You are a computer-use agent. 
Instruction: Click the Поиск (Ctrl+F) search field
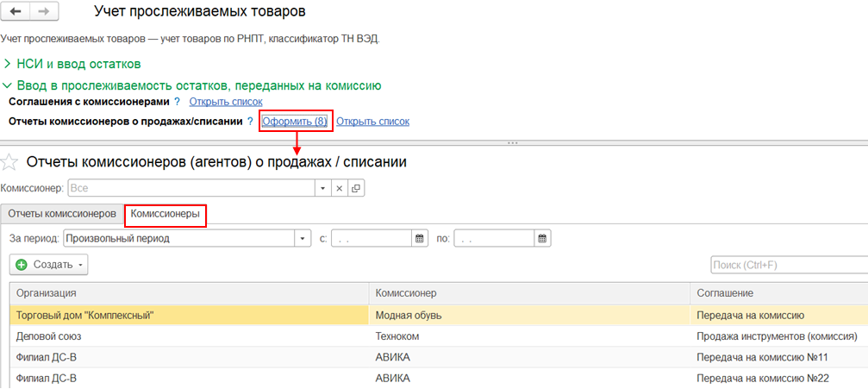point(788,265)
